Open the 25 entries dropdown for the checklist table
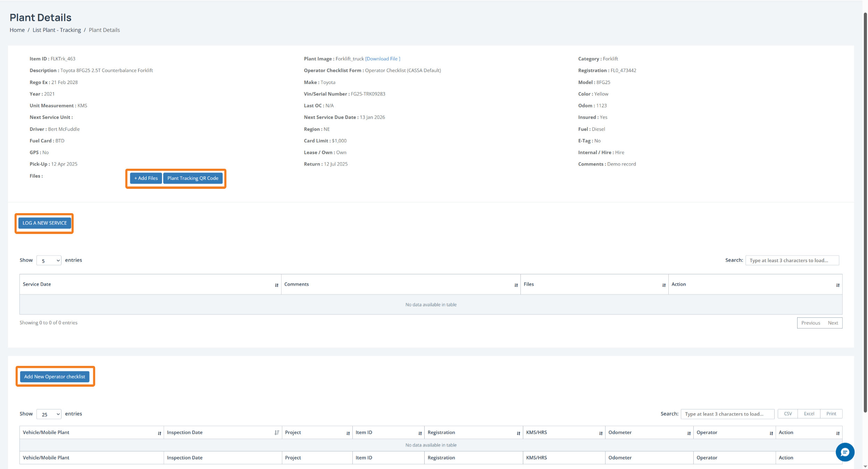The width and height of the screenshot is (868, 469). click(49, 414)
